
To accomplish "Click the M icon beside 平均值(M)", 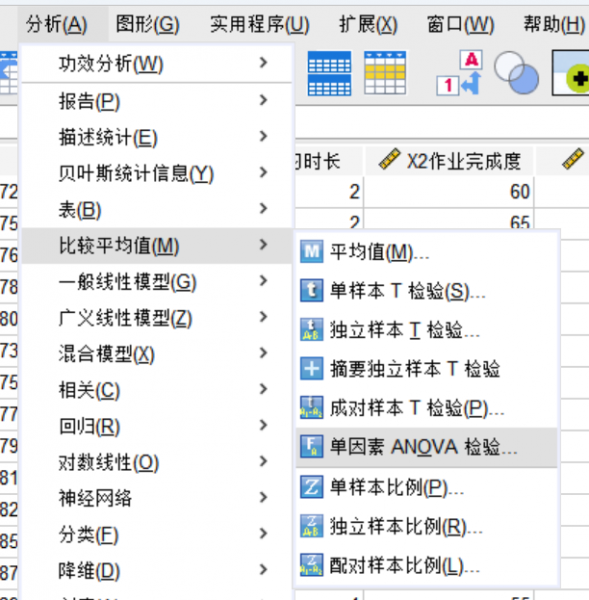I will click(x=311, y=251).
